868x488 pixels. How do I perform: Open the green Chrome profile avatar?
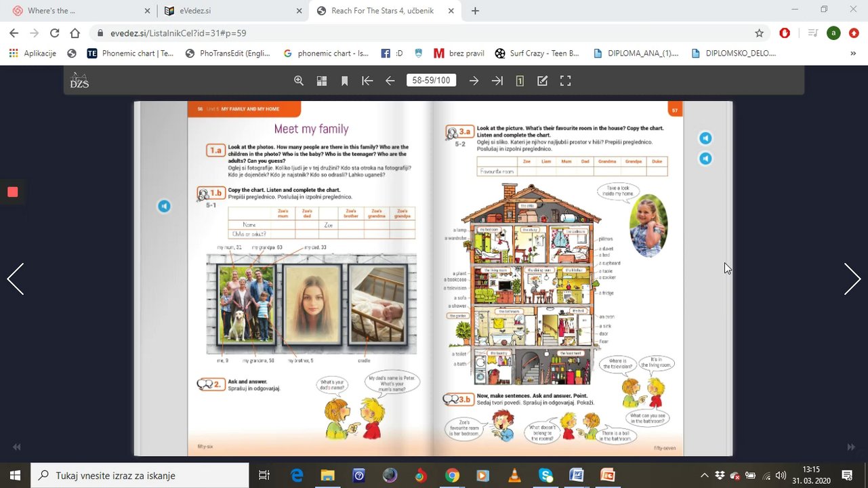[x=833, y=33]
